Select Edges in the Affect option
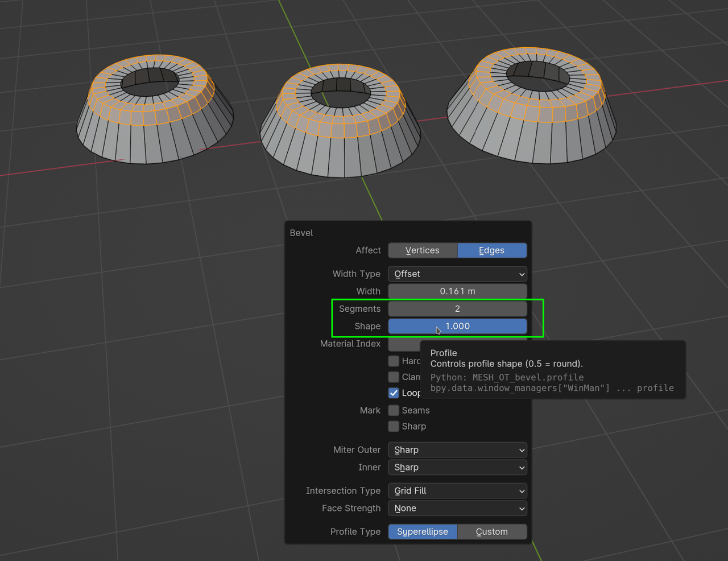728x561 pixels. (x=491, y=250)
